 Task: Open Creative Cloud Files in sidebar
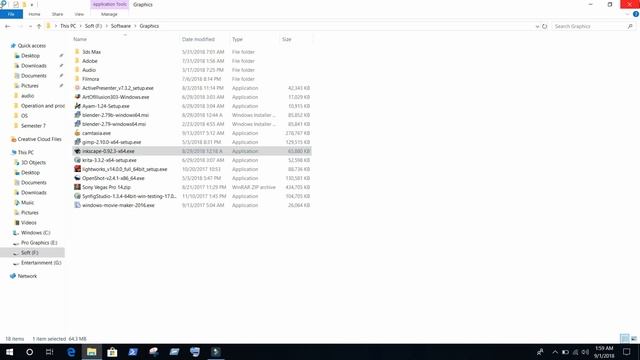[39, 139]
